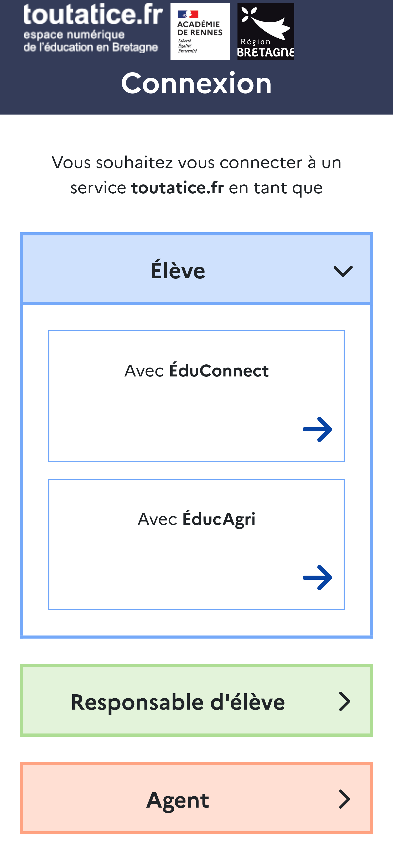Click the Marianne flag emblem in the Académie logo

188,14
